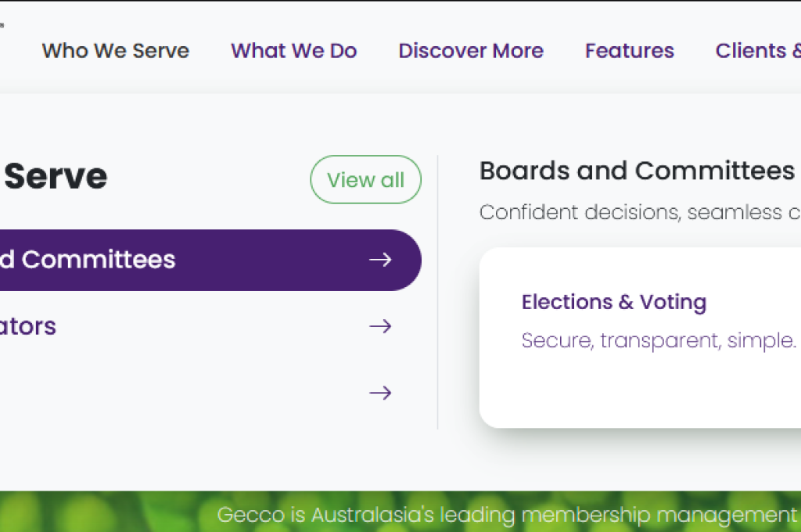Click the arrow icon on the highlighted Committees item

click(380, 260)
